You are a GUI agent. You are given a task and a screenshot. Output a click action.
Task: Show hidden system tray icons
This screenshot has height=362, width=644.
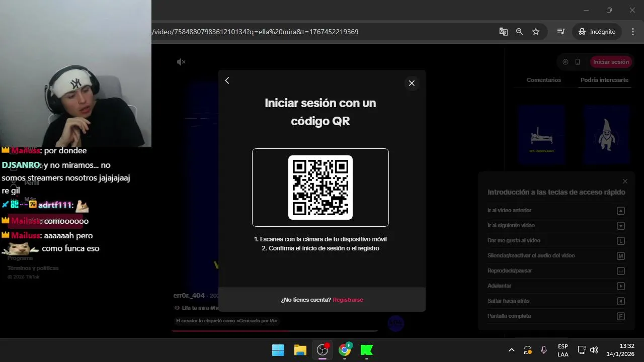pos(512,350)
